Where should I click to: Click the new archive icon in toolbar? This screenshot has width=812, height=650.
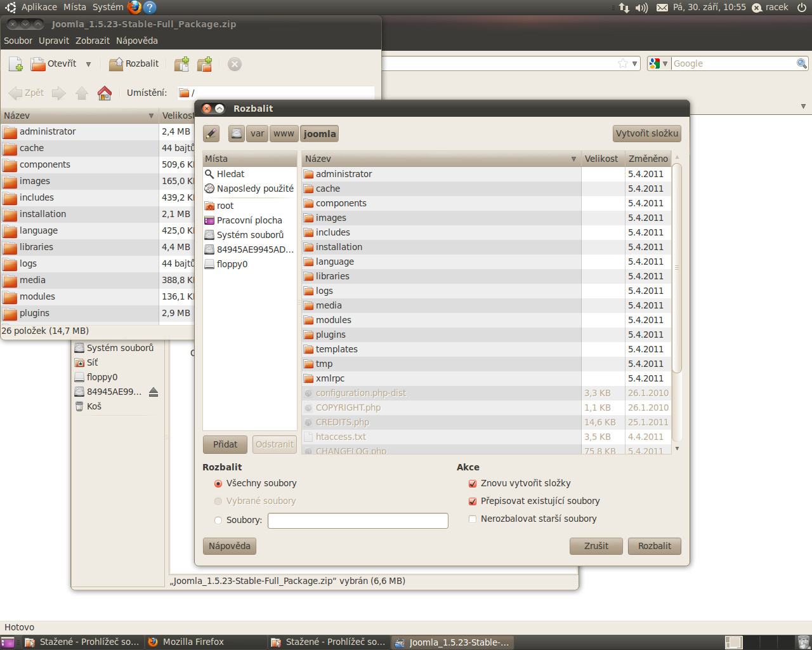point(16,64)
